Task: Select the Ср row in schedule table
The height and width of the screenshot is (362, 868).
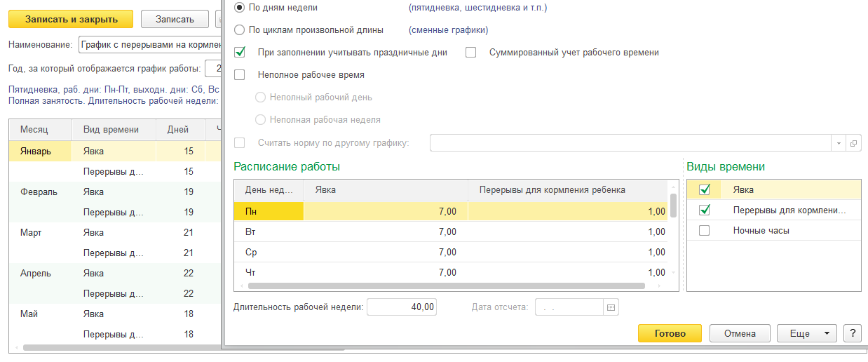Action: pos(450,252)
